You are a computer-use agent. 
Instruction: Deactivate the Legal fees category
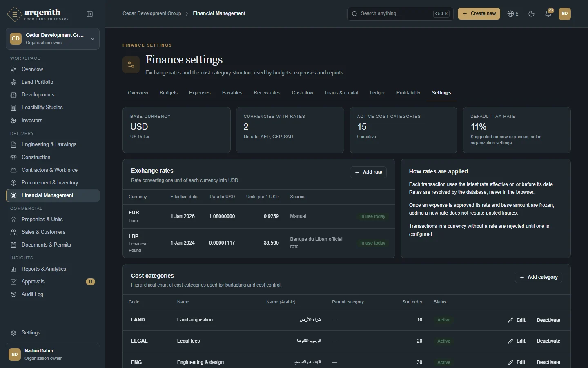[x=548, y=341]
